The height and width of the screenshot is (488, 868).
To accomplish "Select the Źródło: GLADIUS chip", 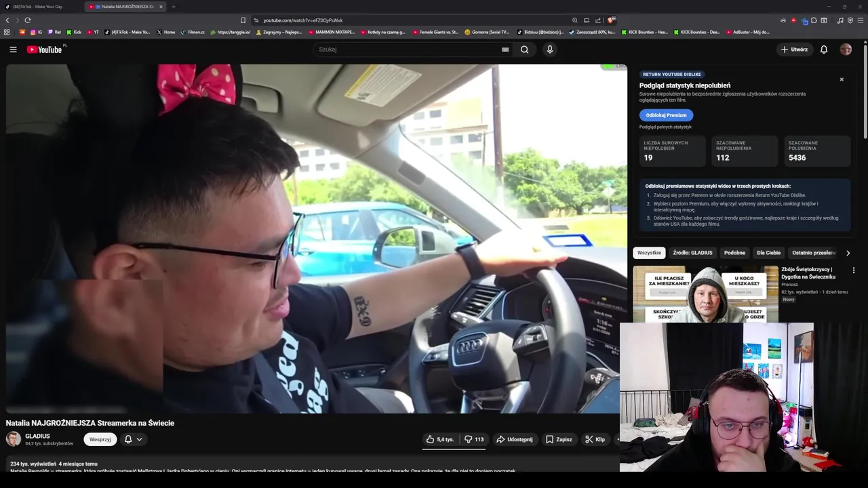I will coord(692,253).
